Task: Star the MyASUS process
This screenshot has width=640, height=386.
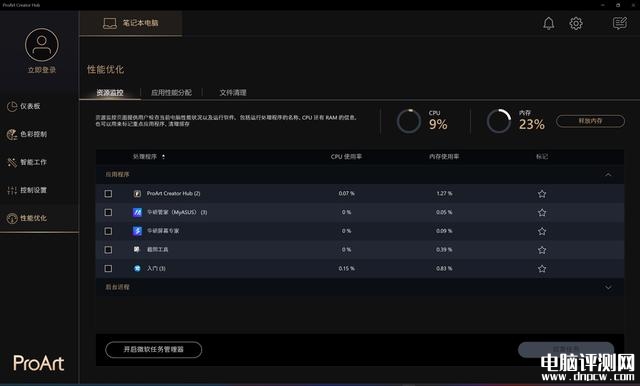Action: (x=542, y=213)
